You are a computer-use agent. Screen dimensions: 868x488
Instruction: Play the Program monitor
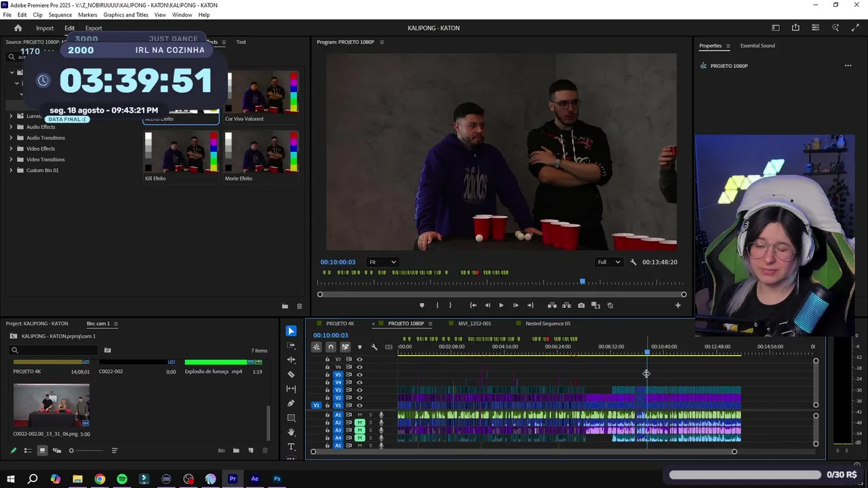click(501, 305)
